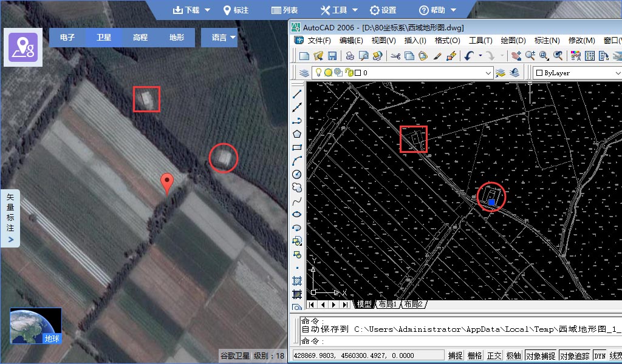This screenshot has width=622, height=364.
Task: Toggle the 对象追踪 object tracking
Action: (x=575, y=356)
